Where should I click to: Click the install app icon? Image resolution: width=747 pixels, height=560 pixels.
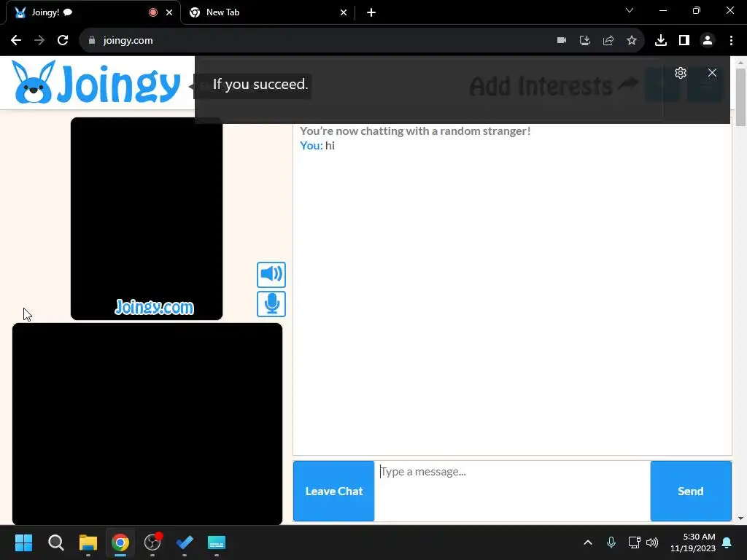coord(585,41)
